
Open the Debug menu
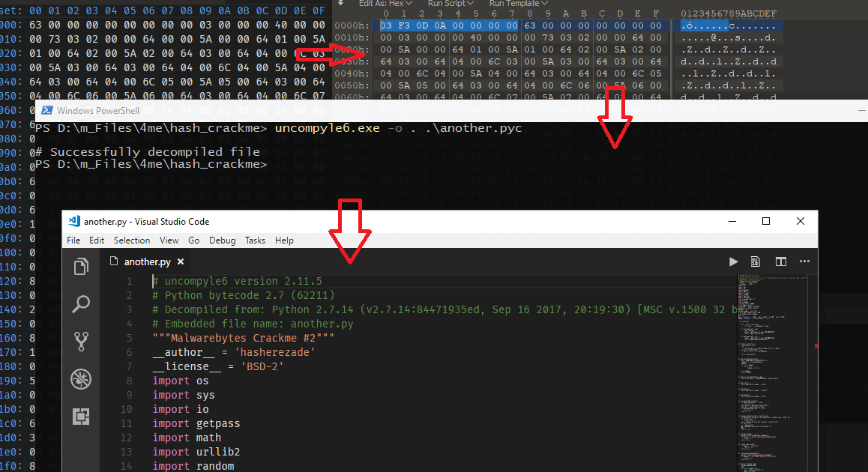[x=222, y=240]
